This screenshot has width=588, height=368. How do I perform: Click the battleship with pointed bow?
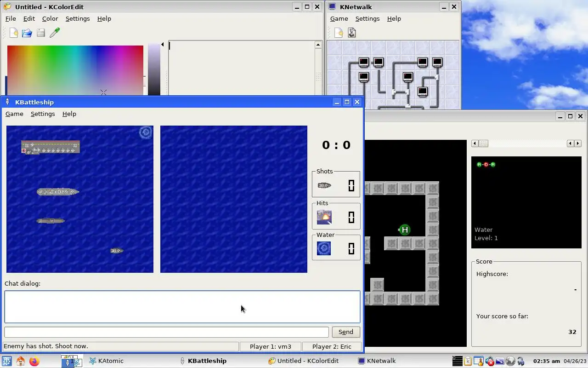[58, 191]
